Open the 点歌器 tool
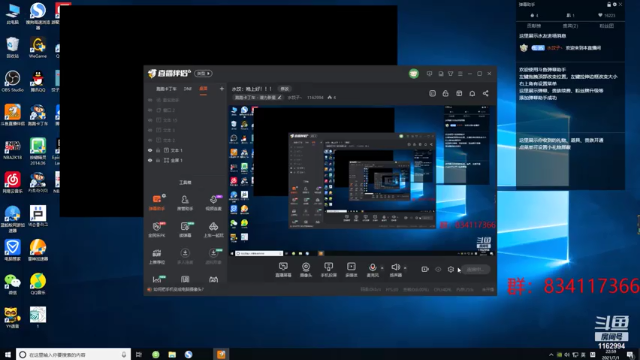 185,229
